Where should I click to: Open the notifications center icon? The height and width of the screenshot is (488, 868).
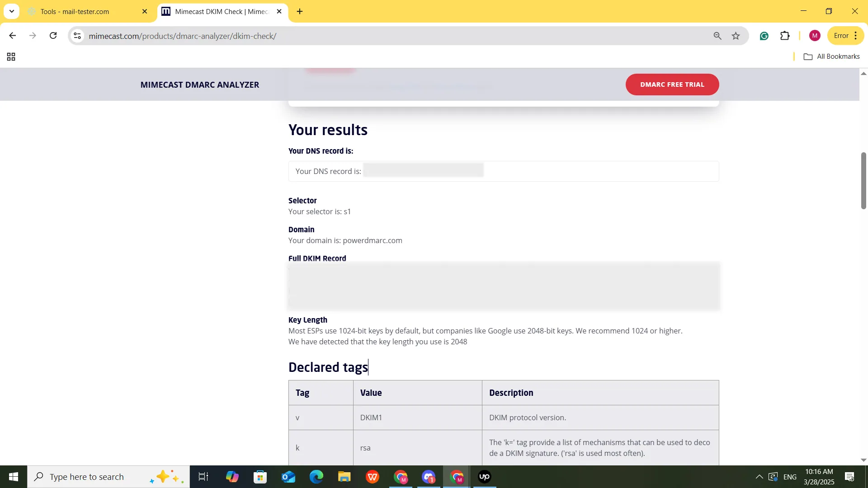(x=849, y=477)
